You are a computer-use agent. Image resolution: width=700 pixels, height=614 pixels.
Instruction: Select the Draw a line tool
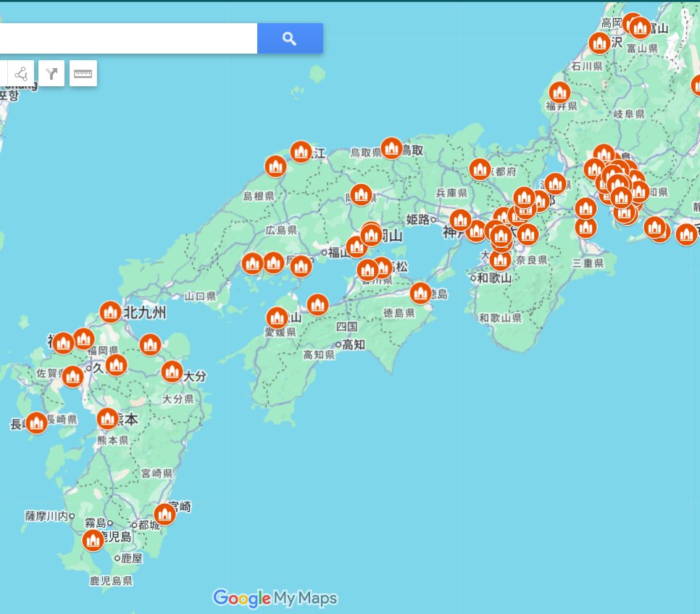20,73
